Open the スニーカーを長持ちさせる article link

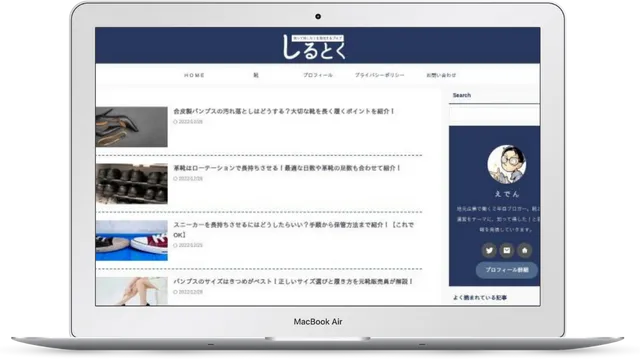click(x=294, y=230)
